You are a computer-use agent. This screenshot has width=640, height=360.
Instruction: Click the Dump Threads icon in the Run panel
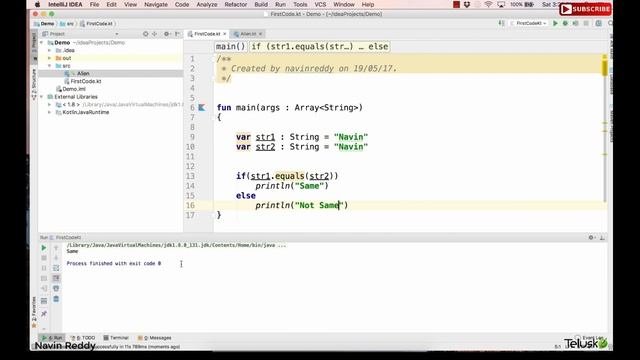(44, 278)
